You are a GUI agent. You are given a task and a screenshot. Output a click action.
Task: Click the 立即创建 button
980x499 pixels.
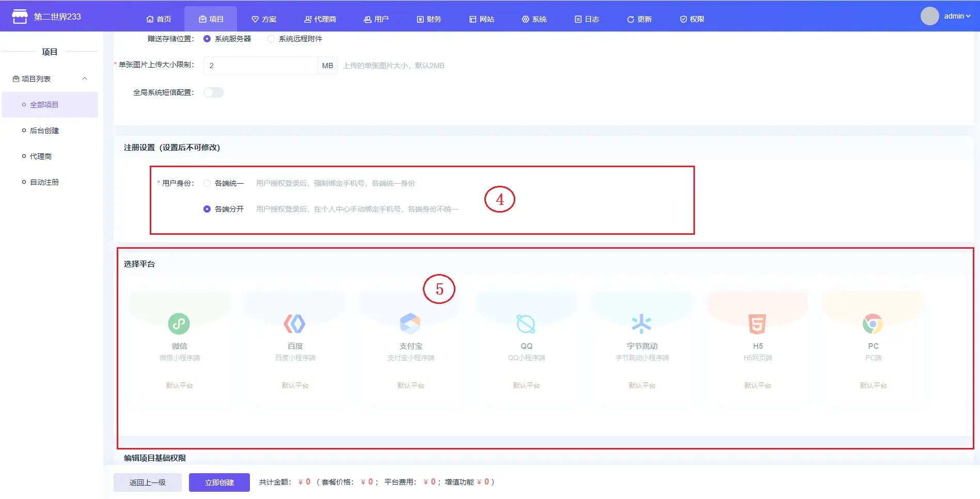point(219,482)
